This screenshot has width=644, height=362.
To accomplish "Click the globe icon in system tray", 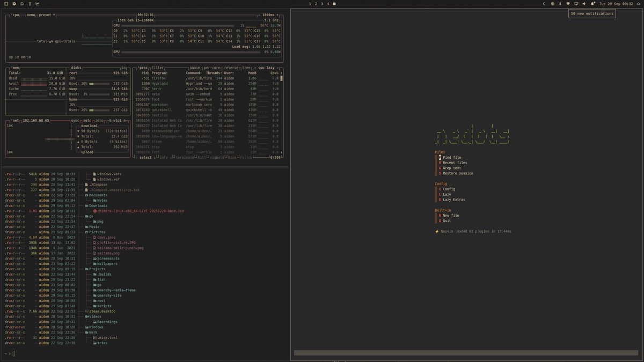I will [552, 4].
